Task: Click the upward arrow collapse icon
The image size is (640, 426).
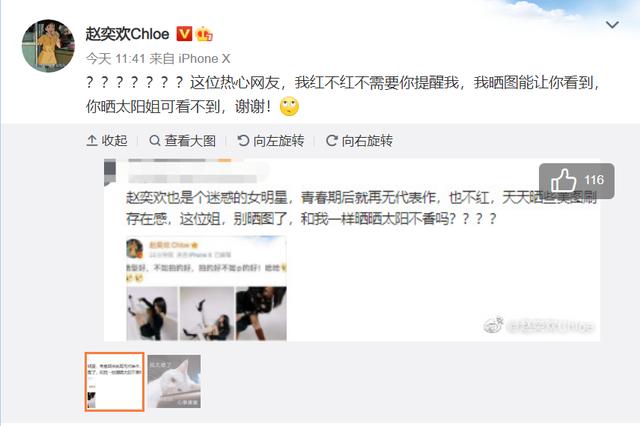Action: 92,141
